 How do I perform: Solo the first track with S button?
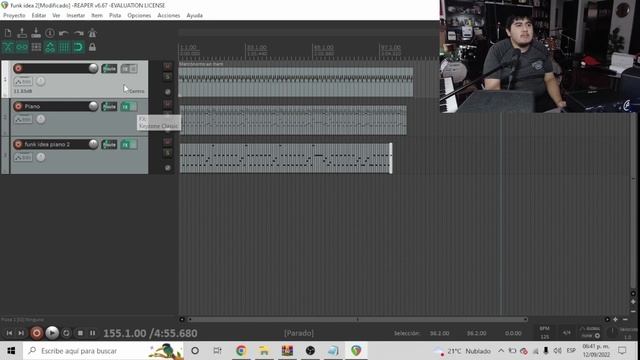(167, 77)
